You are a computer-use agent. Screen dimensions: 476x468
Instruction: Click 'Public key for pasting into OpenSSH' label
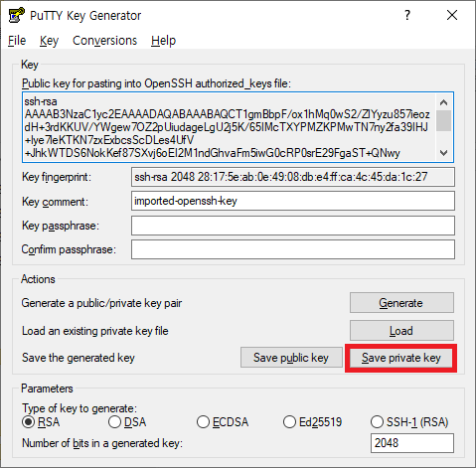pos(156,83)
